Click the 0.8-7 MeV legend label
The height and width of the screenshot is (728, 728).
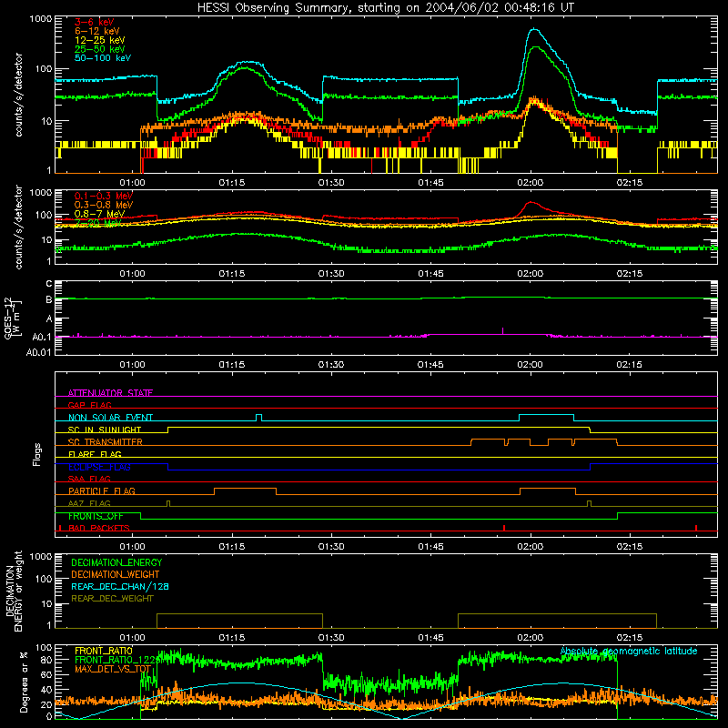[99, 214]
